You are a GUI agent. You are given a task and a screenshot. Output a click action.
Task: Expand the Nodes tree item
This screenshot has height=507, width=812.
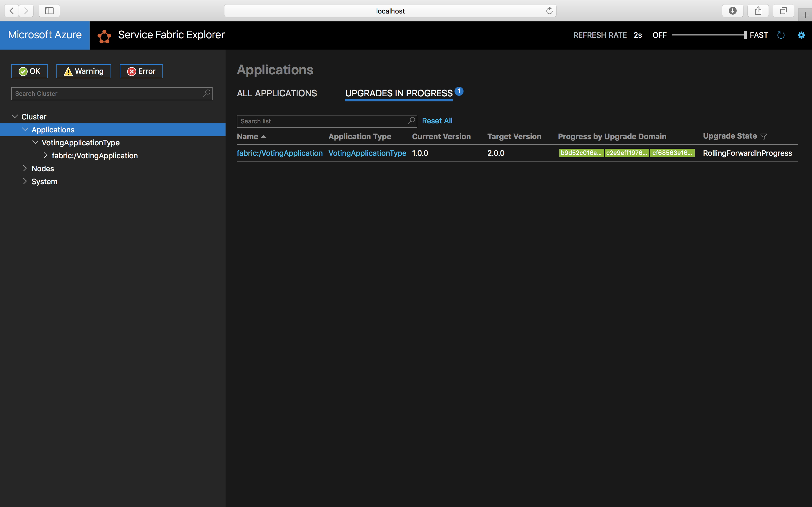point(25,168)
